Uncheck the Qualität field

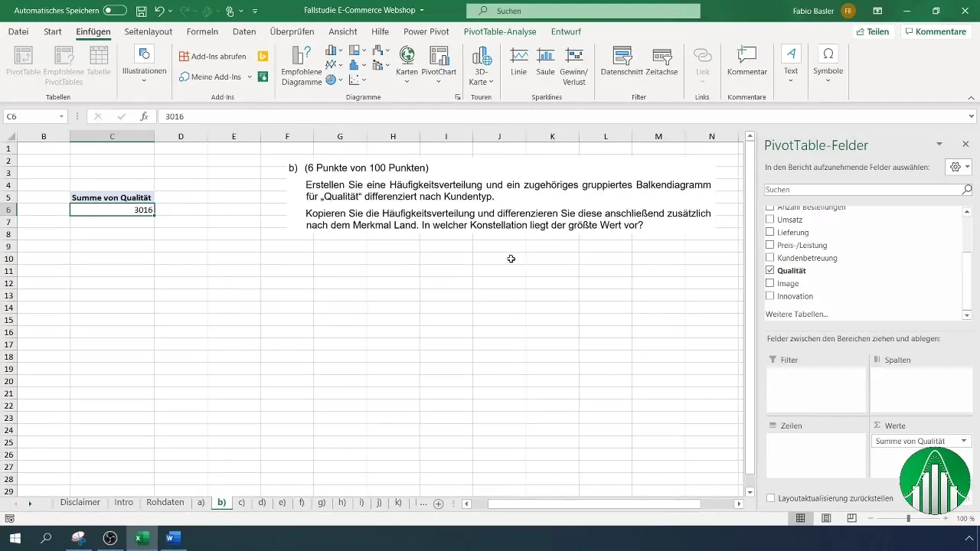[x=770, y=270]
